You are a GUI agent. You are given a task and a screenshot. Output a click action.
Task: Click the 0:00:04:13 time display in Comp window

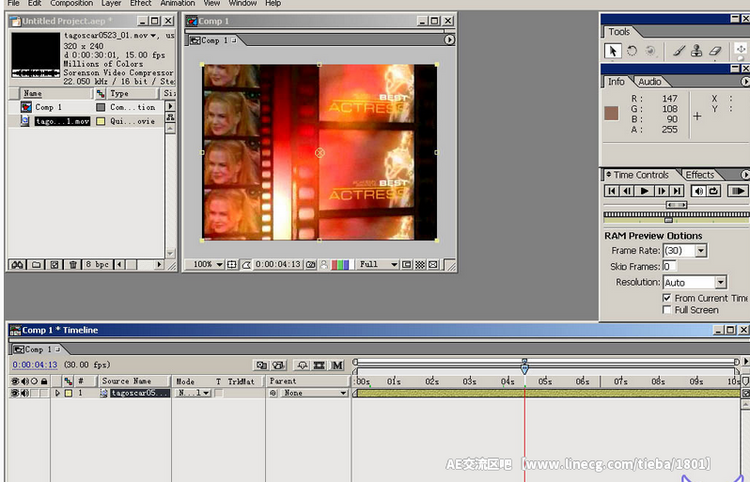[x=278, y=264]
